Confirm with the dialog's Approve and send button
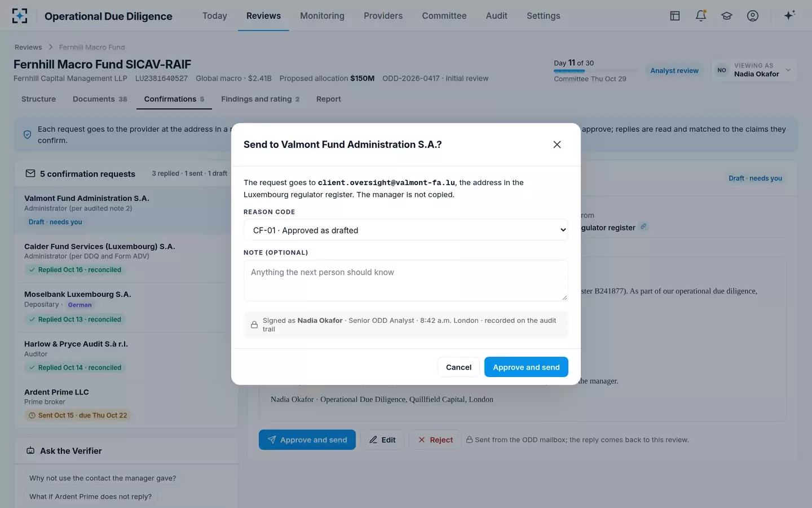 526,367
